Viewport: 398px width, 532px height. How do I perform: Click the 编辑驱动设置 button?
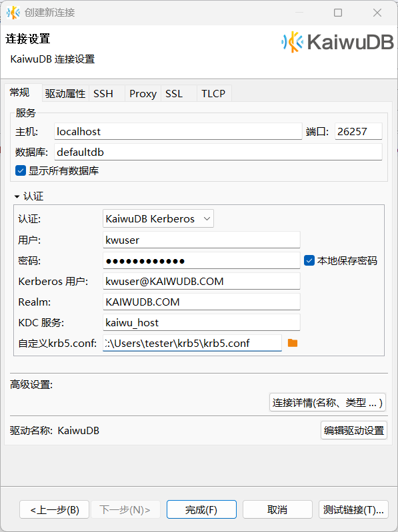tap(354, 430)
